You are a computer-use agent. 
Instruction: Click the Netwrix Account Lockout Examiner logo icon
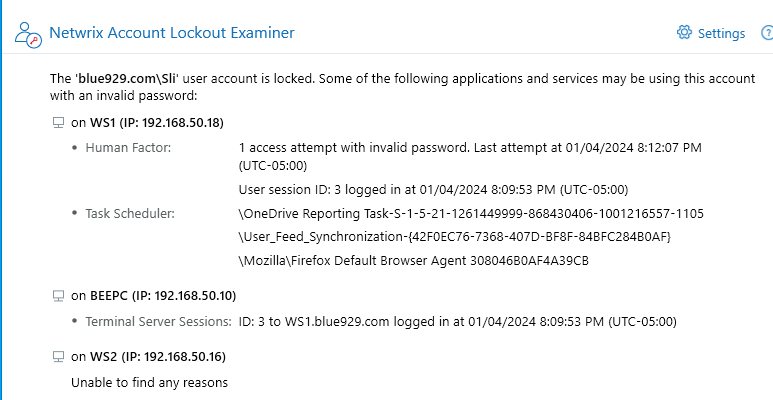tap(27, 34)
